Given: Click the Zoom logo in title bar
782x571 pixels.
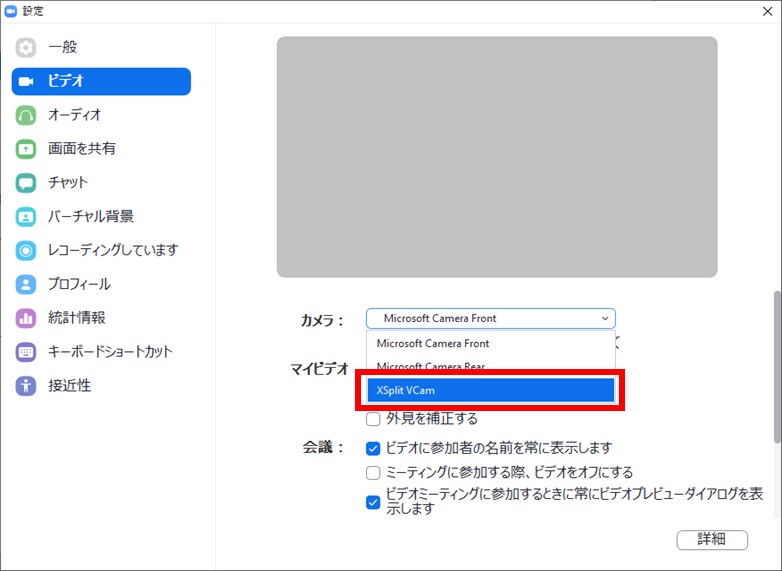Looking at the screenshot, I should 10,11.
